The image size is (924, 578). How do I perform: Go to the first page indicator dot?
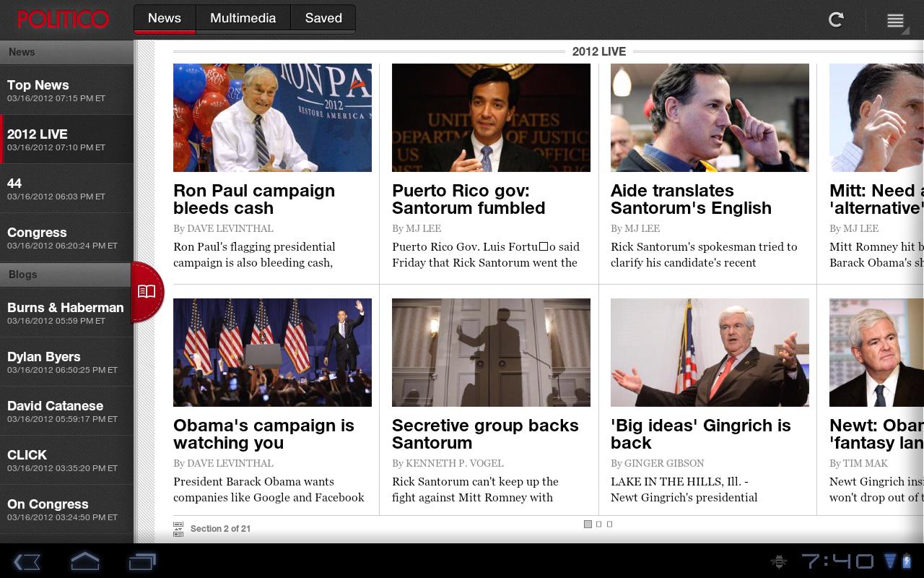pos(588,524)
